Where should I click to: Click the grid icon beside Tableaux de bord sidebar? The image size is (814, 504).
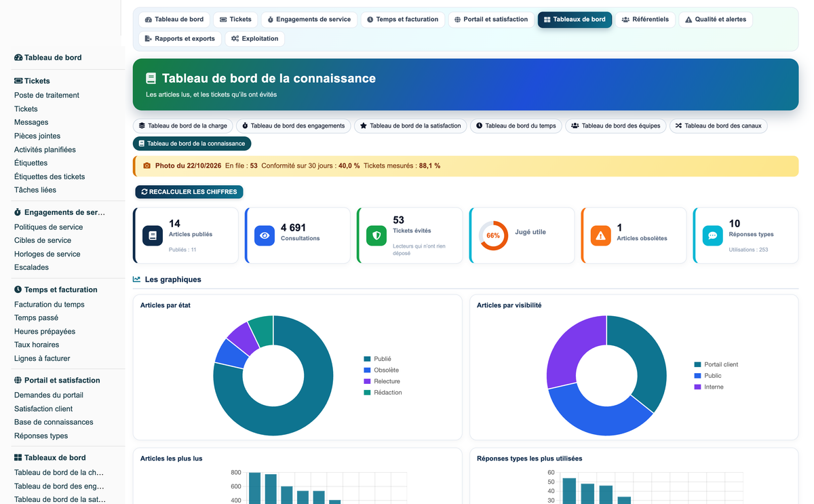[x=18, y=458]
